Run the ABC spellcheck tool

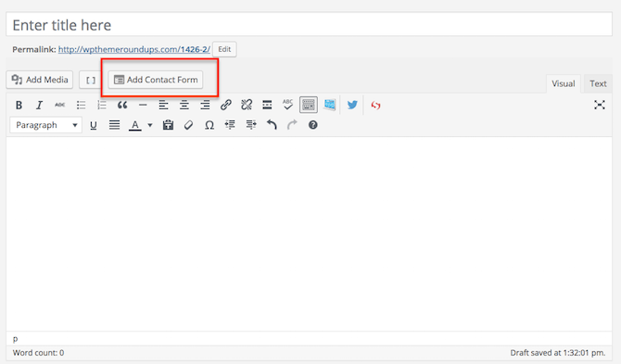tap(287, 106)
